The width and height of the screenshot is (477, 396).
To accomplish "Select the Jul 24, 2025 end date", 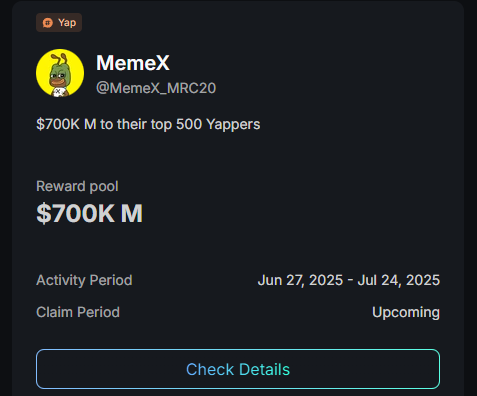I will click(x=399, y=280).
